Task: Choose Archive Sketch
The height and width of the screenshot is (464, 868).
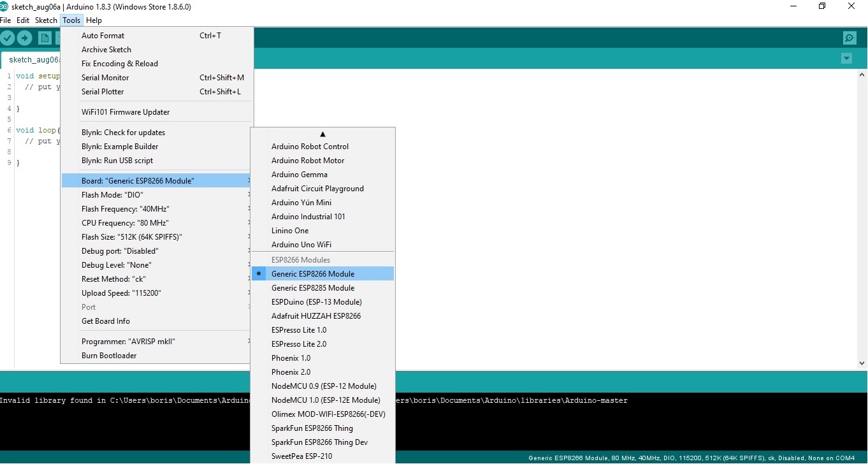Action: [x=157, y=50]
